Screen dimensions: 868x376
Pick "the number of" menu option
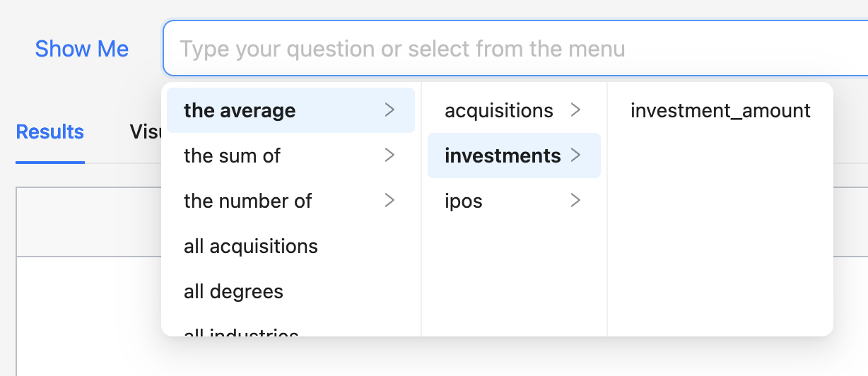247,201
